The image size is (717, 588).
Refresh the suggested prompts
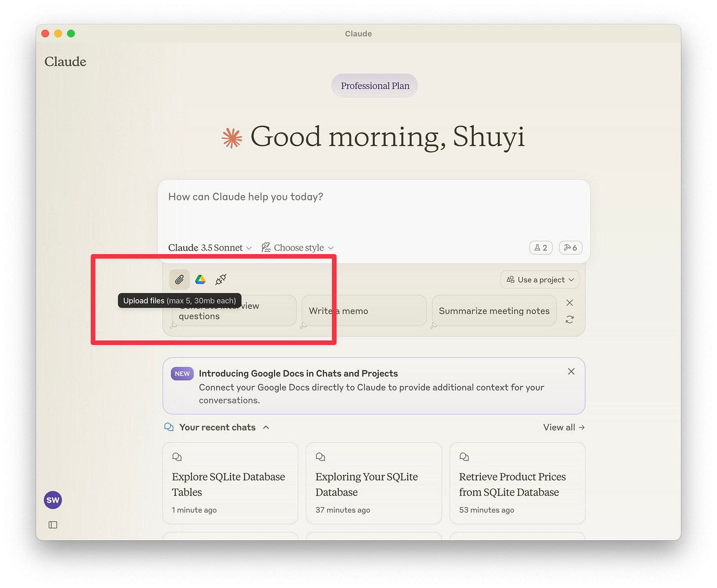pyautogui.click(x=570, y=320)
